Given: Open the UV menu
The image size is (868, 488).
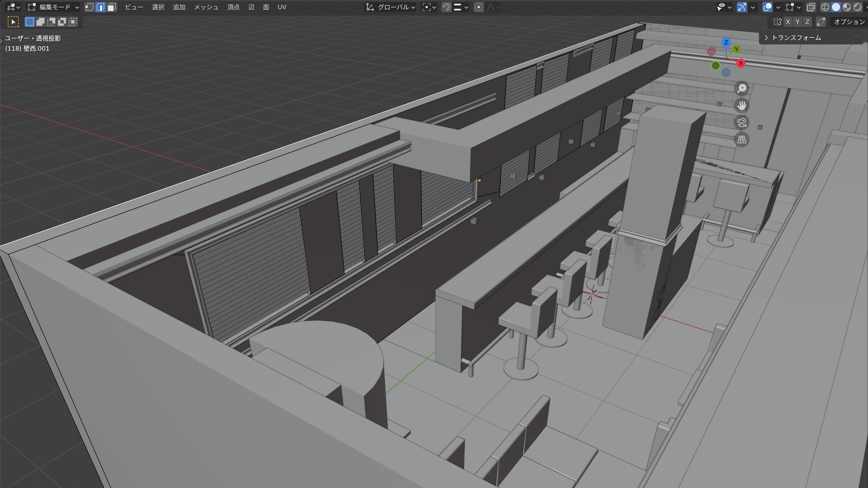Looking at the screenshot, I should point(282,7).
